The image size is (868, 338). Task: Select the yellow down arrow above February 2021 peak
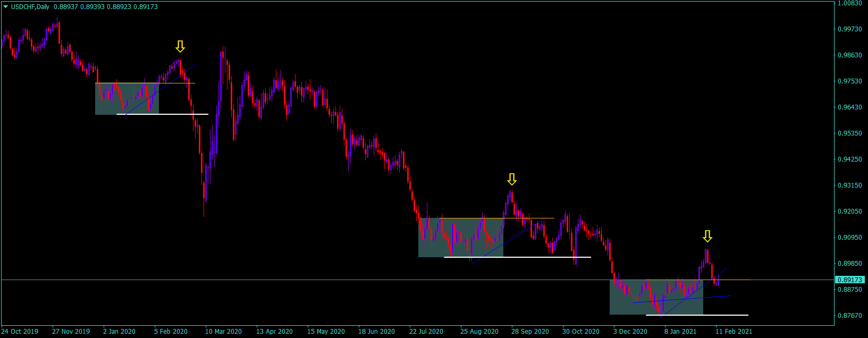click(707, 236)
